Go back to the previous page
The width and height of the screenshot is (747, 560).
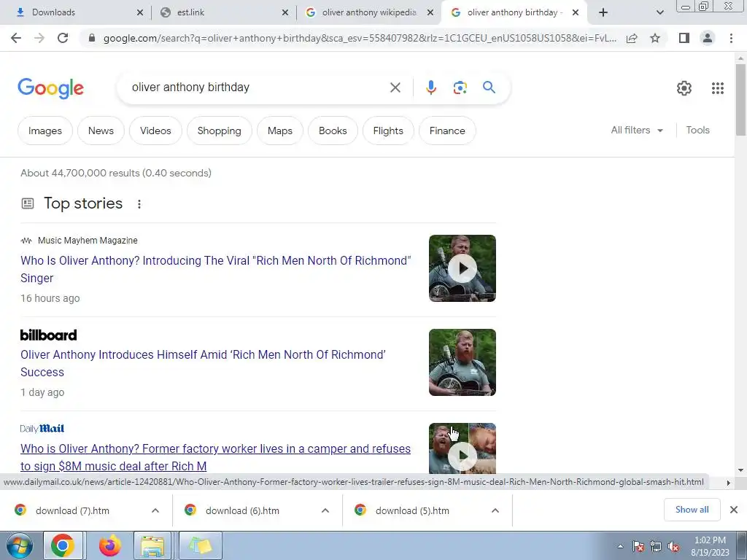16,38
